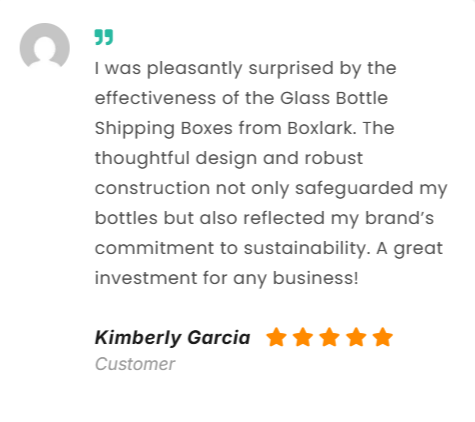Viewport: 475px width, 422px height.
Task: Click the text 'Glass Bottle' in review
Action: [x=334, y=98]
